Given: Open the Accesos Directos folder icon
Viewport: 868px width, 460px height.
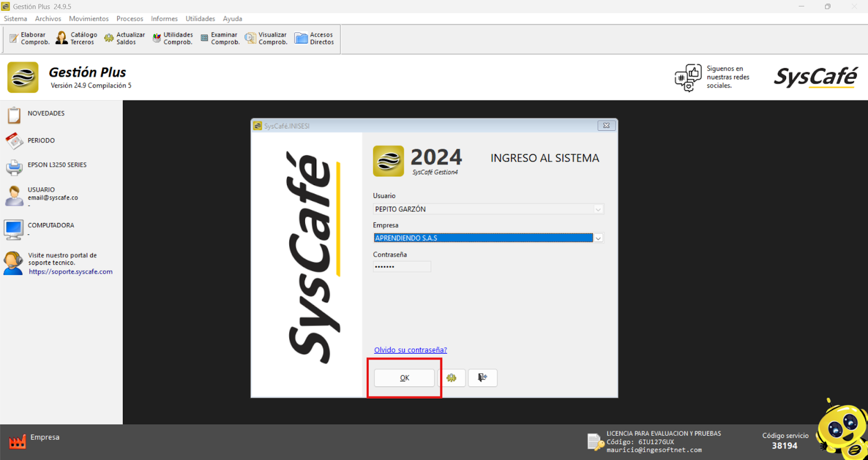Looking at the screenshot, I should [x=301, y=38].
